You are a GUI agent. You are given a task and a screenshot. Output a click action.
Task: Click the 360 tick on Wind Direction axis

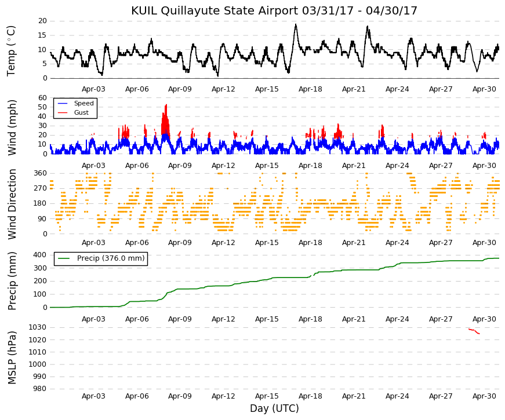(x=40, y=173)
